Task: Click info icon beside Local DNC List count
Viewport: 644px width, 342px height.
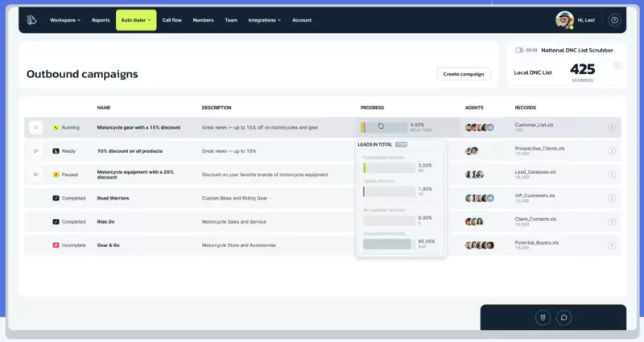Action: pos(617,66)
